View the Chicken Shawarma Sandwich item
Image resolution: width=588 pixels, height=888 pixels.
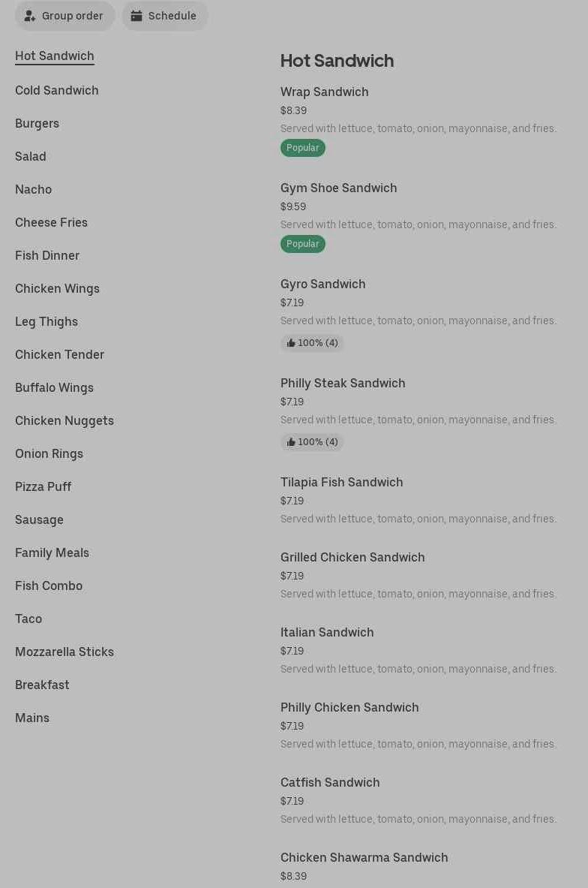364,858
